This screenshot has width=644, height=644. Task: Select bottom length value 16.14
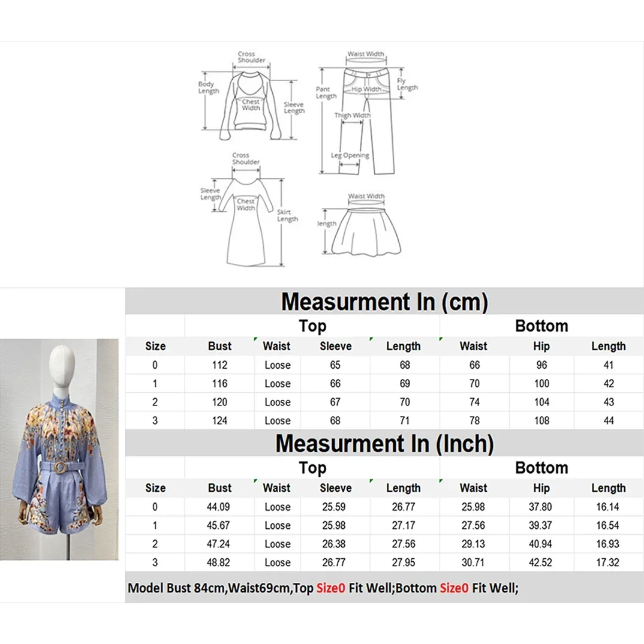(607, 507)
